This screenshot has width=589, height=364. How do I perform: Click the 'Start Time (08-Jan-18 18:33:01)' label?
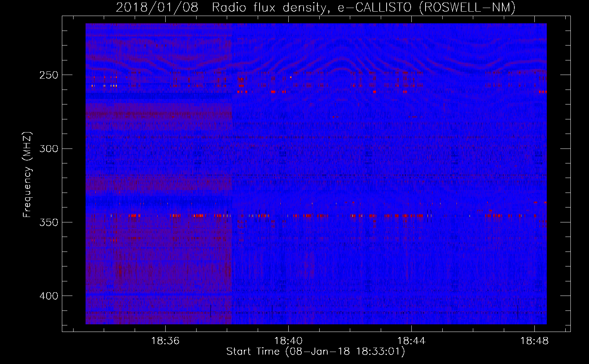click(316, 352)
